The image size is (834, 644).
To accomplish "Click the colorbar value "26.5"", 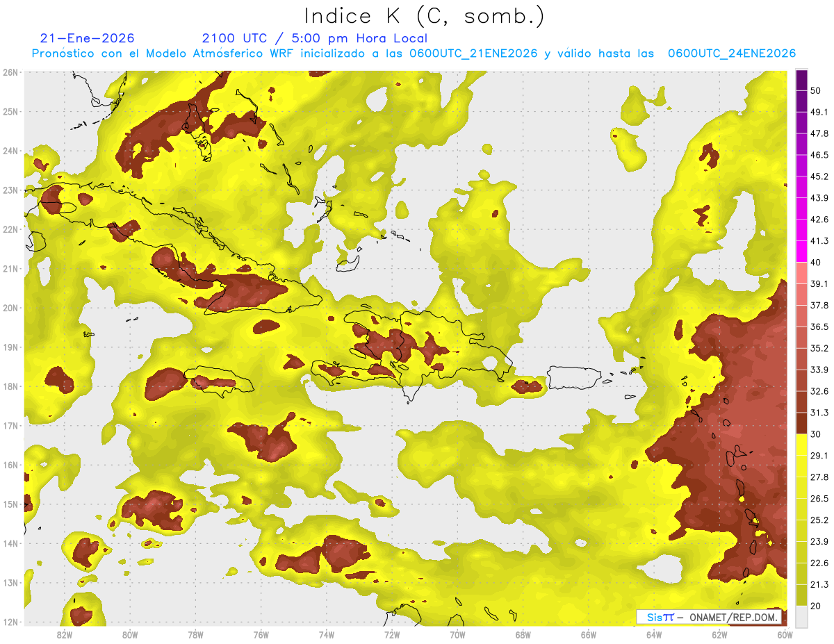I will click(819, 499).
